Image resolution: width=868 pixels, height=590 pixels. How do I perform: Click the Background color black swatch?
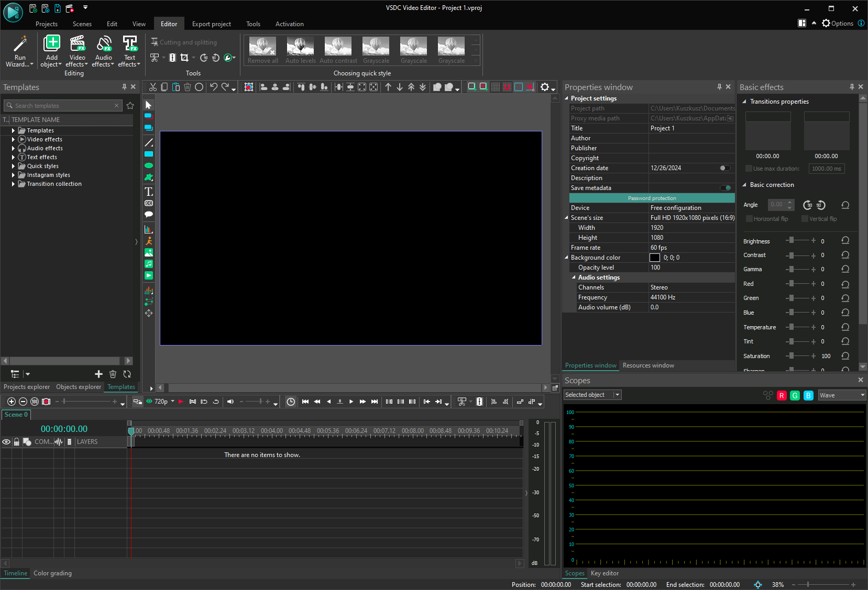655,258
